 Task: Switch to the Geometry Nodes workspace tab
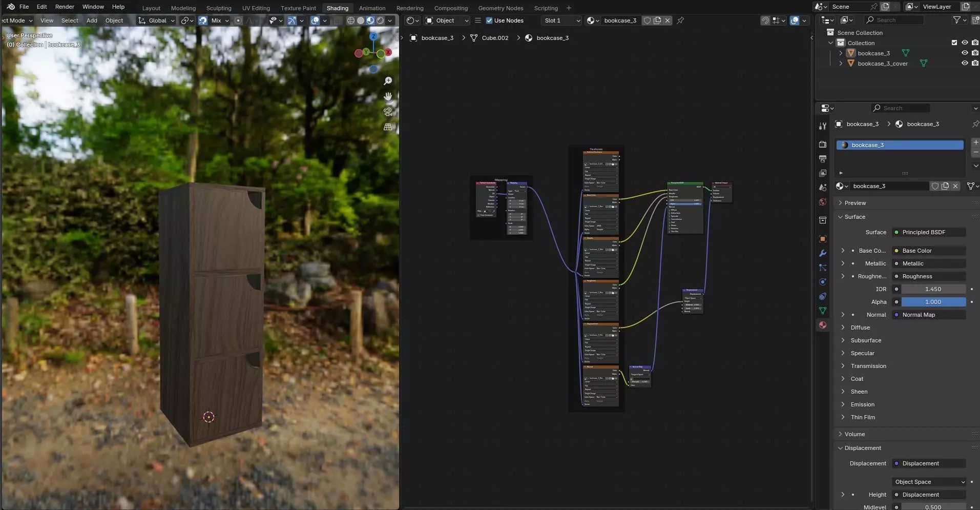pos(501,8)
